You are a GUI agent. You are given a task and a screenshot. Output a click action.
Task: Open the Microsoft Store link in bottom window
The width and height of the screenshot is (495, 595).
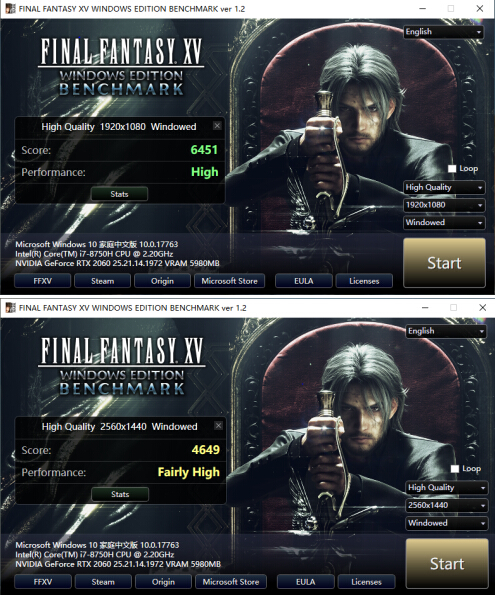point(231,582)
